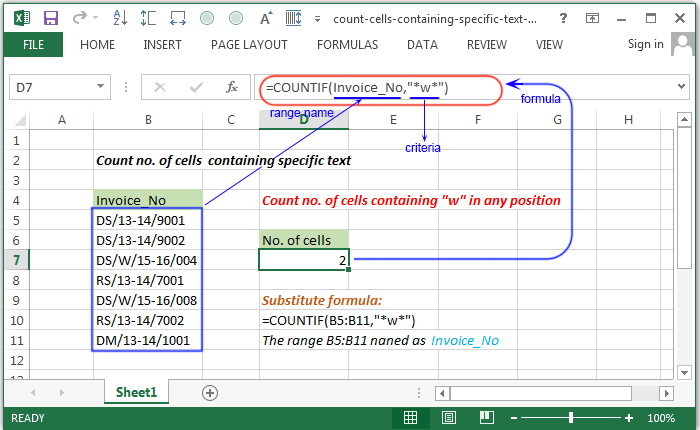Open the Help question mark
Screen dimensions: 700x430
point(563,18)
